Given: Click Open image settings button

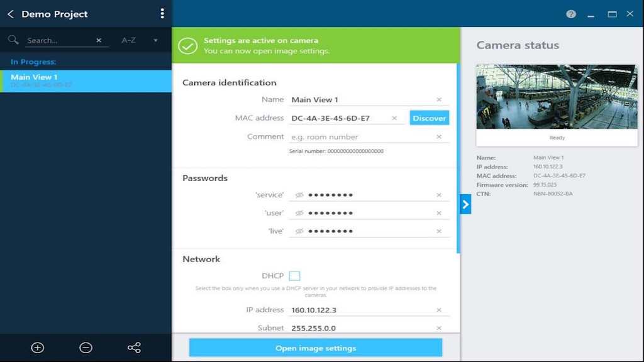Looking at the screenshot, I should click(316, 348).
